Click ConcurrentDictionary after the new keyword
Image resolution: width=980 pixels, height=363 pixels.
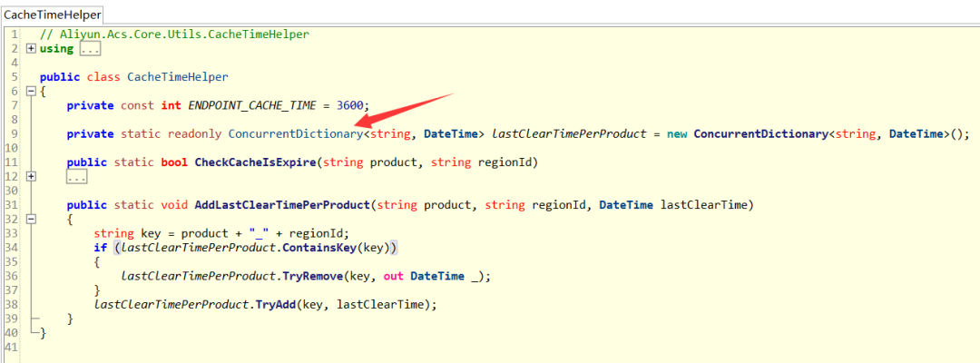(760, 133)
